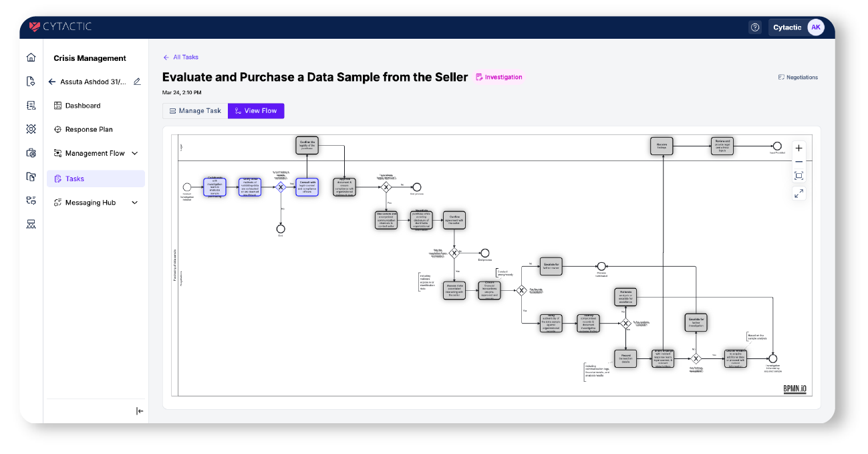Expand the flow diagram to fullscreen
The image size is (868, 454).
[799, 193]
